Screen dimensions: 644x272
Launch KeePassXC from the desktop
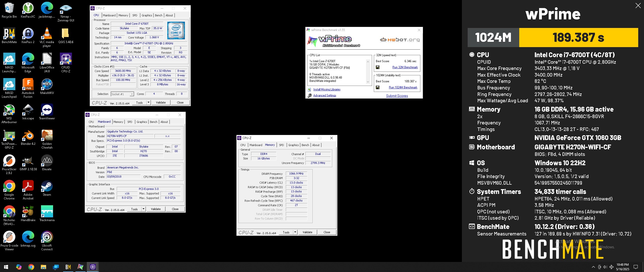click(x=28, y=10)
